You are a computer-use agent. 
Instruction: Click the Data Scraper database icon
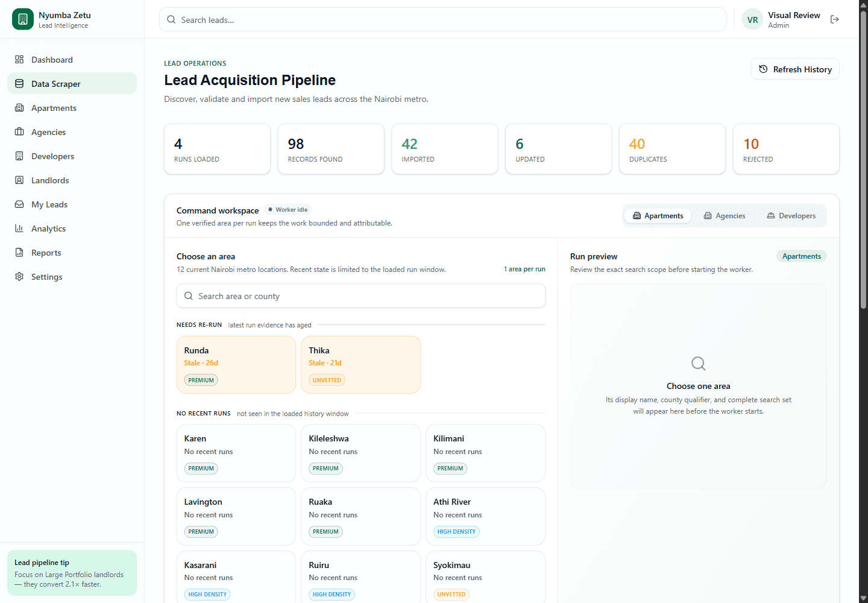tap(19, 84)
